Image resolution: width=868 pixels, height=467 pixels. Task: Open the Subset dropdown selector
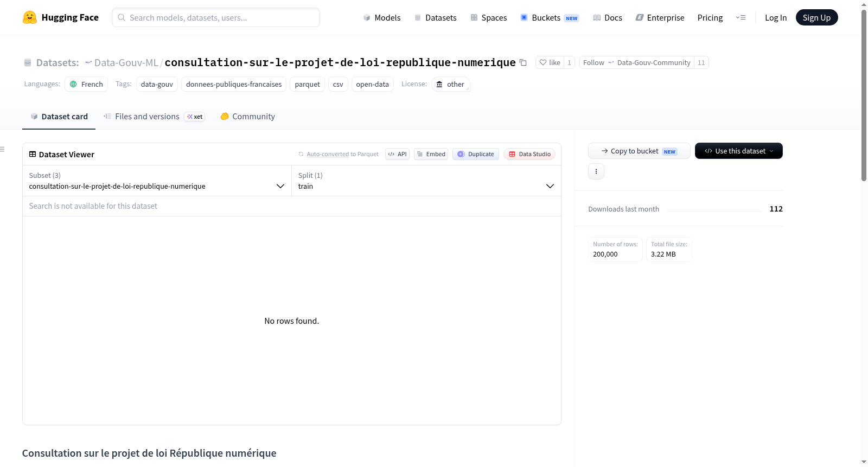157,181
